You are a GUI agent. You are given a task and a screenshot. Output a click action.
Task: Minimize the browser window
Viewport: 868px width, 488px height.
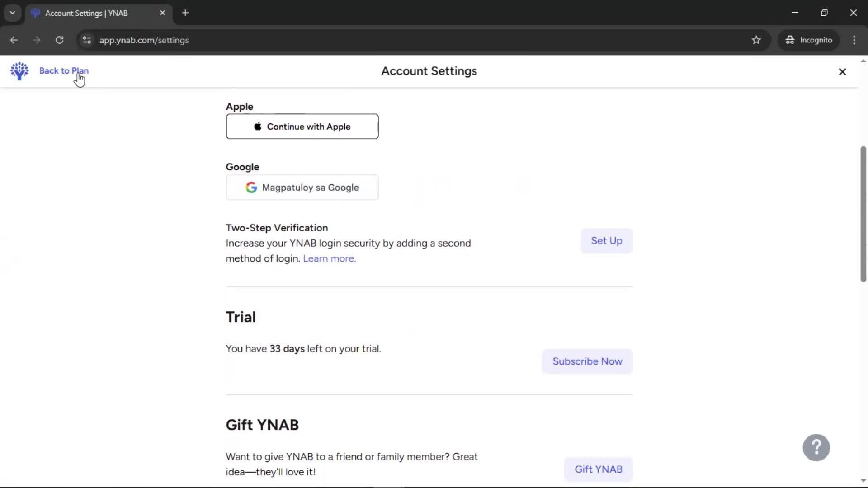tap(795, 13)
